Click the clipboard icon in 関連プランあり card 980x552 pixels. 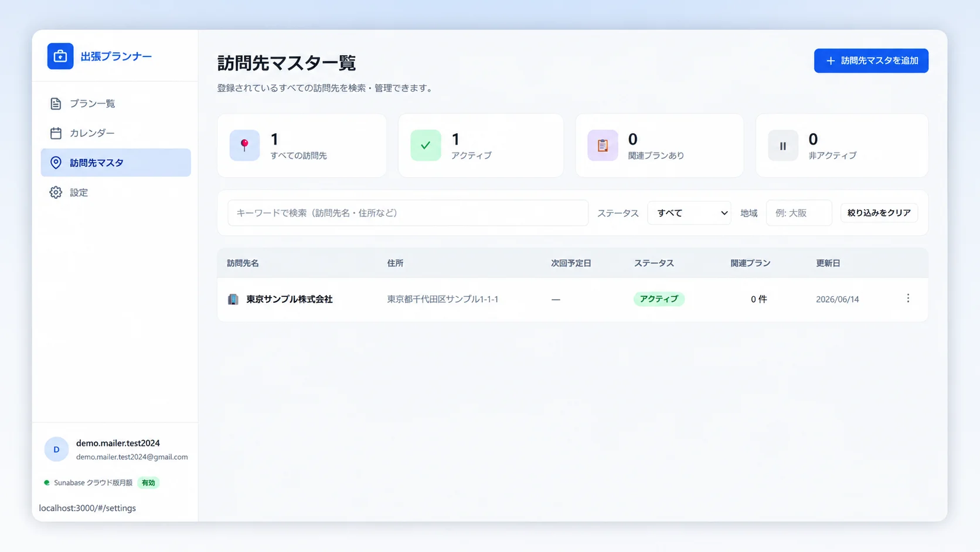point(603,145)
